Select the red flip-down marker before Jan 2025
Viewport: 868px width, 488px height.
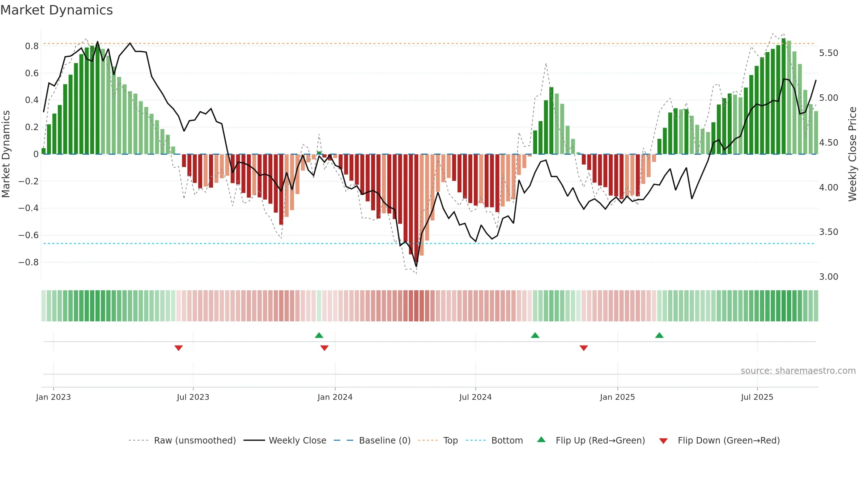(x=584, y=348)
